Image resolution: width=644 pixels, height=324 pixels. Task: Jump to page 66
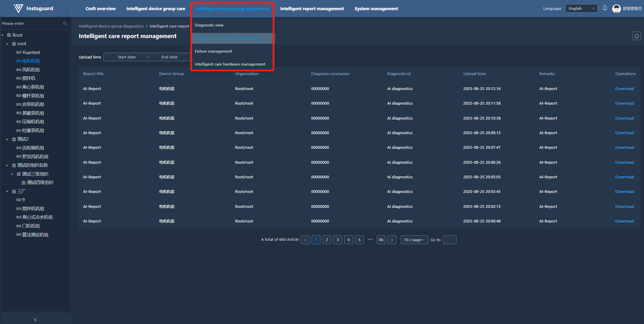click(381, 240)
